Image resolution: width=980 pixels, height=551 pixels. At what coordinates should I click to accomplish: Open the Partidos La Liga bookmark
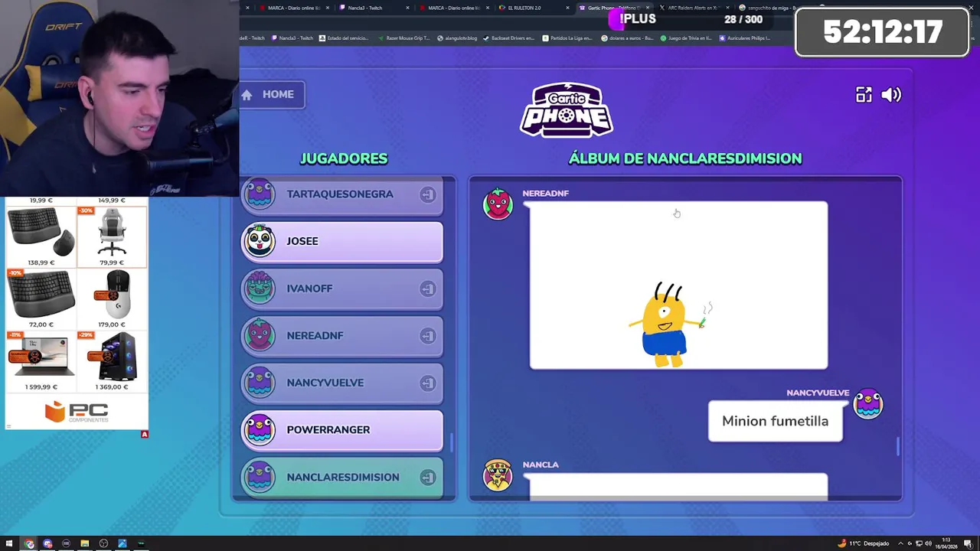567,37
